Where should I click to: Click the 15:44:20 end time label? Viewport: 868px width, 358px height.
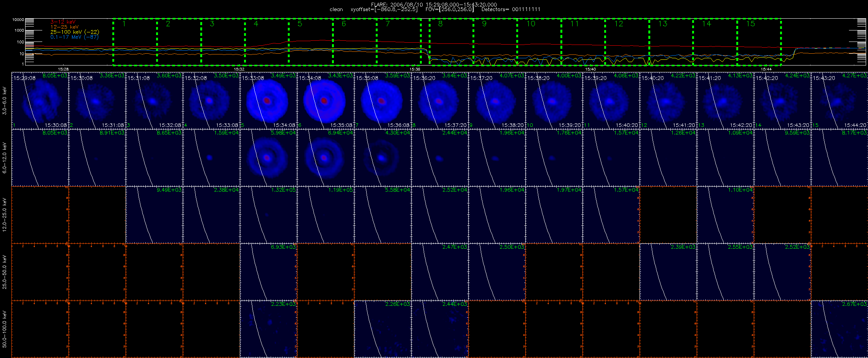point(855,125)
